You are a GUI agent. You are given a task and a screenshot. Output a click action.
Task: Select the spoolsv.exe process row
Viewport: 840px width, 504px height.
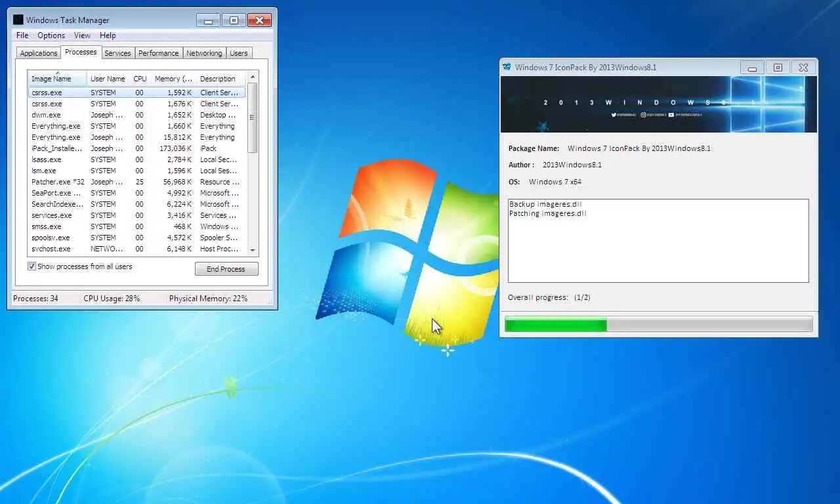(x=136, y=238)
